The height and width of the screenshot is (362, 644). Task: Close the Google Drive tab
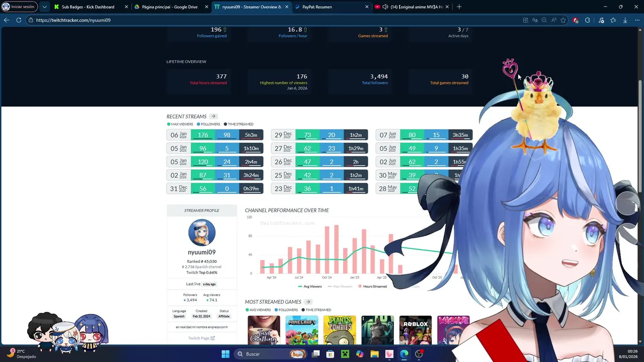[x=206, y=7]
